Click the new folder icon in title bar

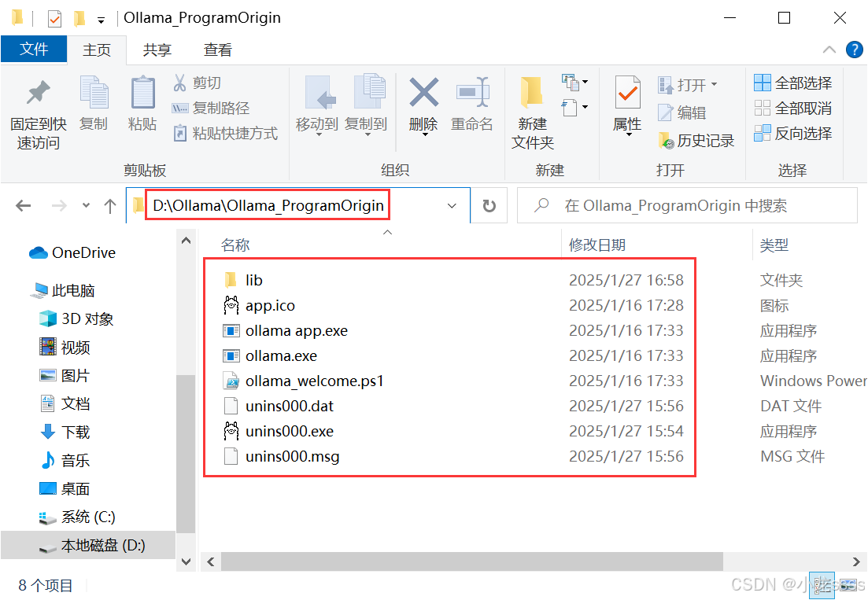(x=79, y=19)
